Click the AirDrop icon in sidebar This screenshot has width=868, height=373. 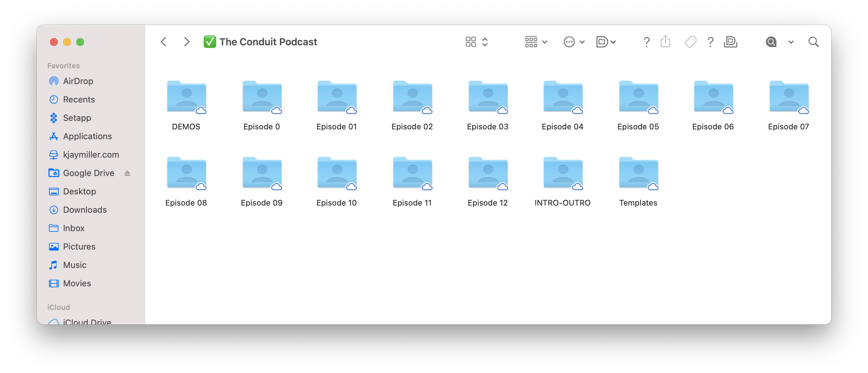click(54, 81)
